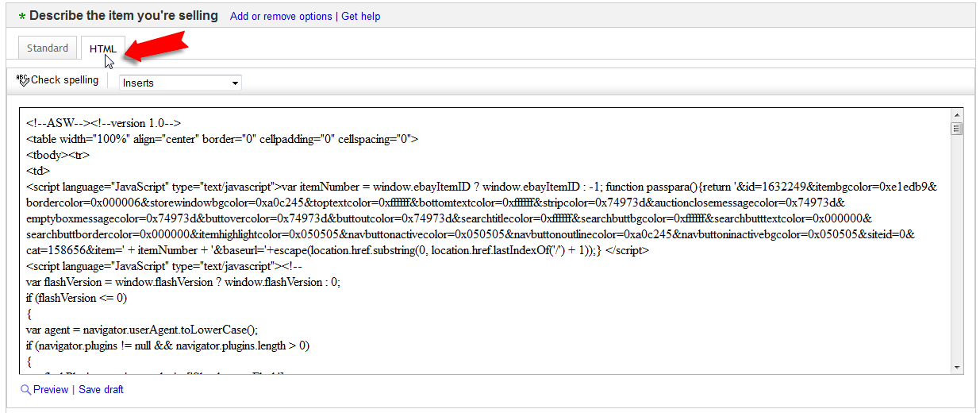The height and width of the screenshot is (413, 980).
Task: Click the 'Describe the item you're selling' heading
Action: (124, 16)
